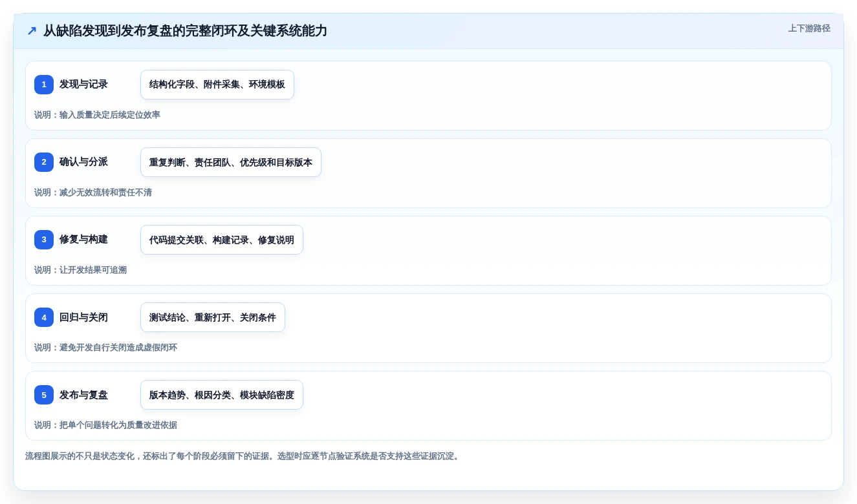Image resolution: width=857 pixels, height=504 pixels.
Task: Select the 确认与分派 step title
Action: point(83,162)
